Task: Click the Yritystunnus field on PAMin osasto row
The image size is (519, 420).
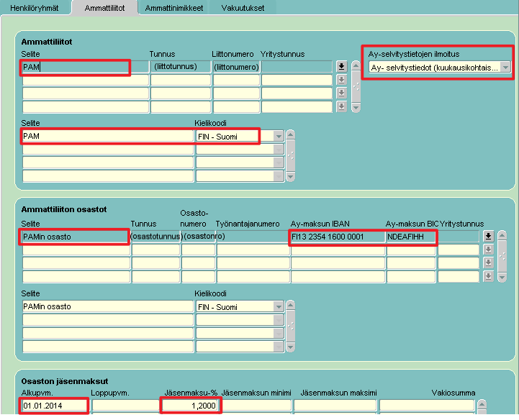Action: point(459,237)
